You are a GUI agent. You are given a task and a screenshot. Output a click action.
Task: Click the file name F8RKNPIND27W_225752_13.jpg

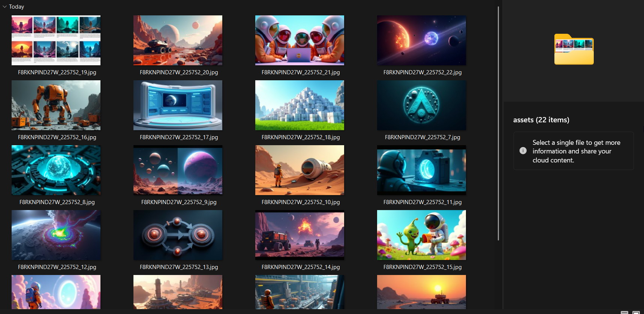click(179, 267)
